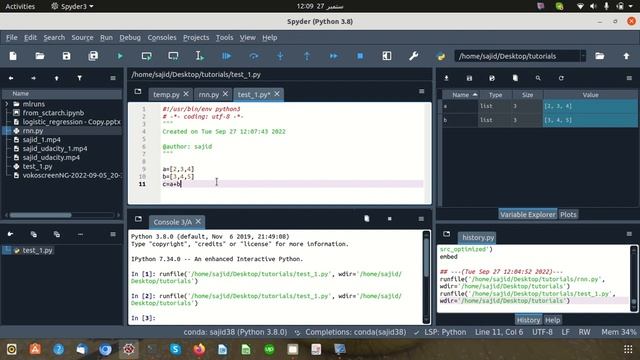This screenshot has width=640, height=360.
Task: Open the Source menu
Action: tap(82, 38)
